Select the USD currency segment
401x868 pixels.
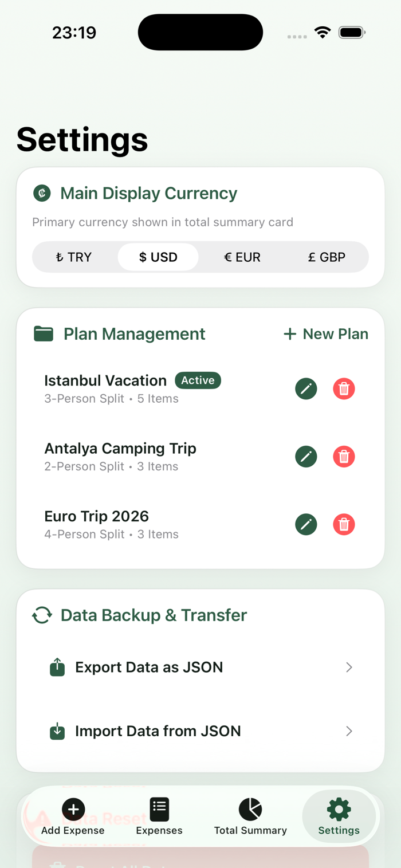[x=158, y=257]
